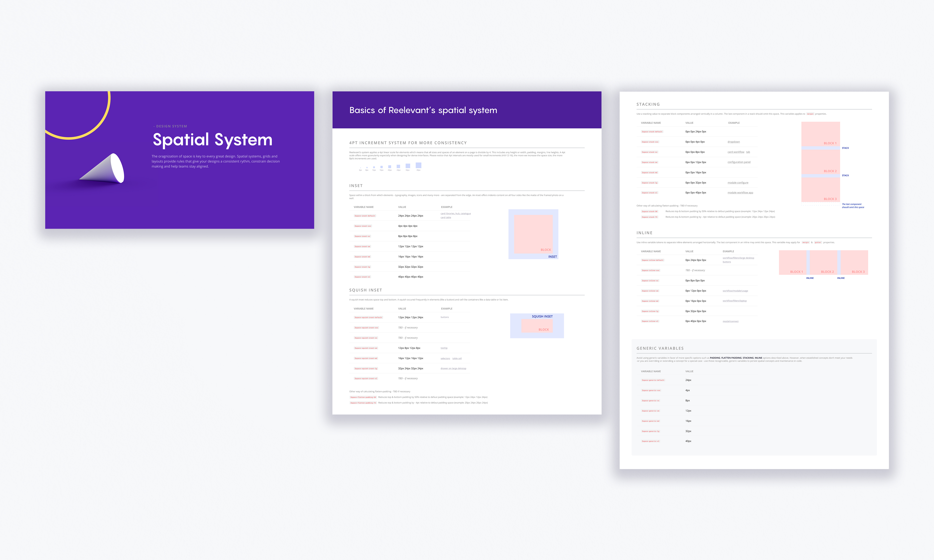Open the 'modale workflow app' link
The image size is (934, 560).
click(740, 193)
